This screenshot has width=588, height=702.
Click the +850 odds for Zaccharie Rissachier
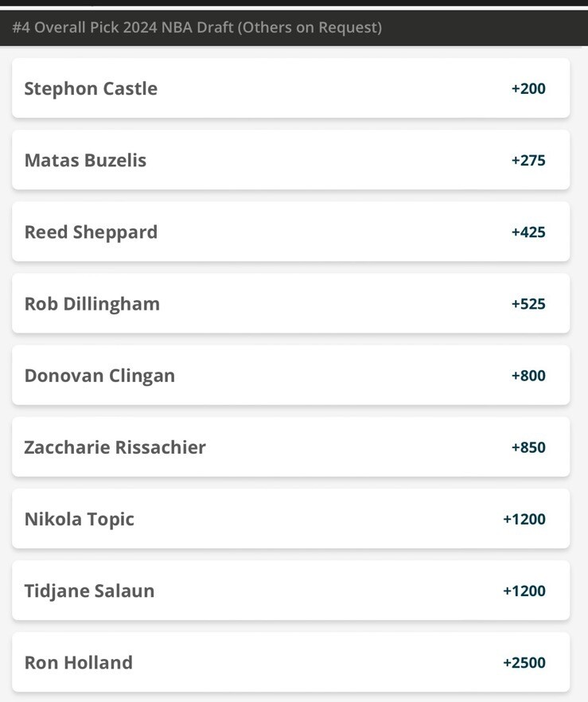[x=528, y=447]
